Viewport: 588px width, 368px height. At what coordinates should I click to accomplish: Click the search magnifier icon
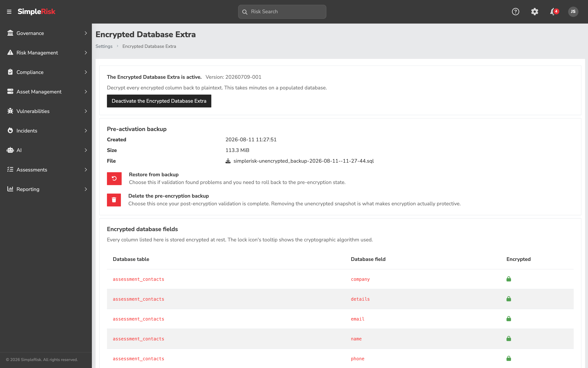[x=245, y=12]
